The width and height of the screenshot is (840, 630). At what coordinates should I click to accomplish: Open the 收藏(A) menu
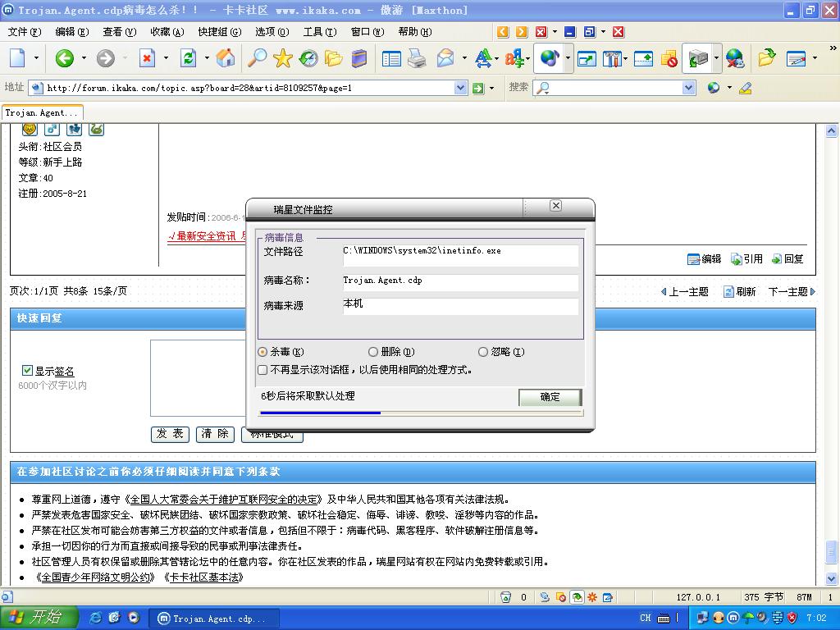click(167, 32)
